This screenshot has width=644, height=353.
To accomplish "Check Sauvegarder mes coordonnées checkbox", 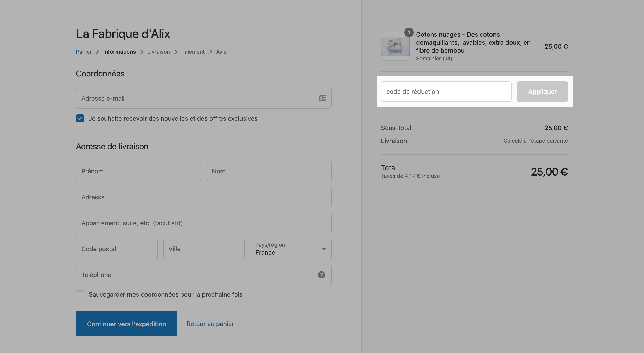I will tap(80, 294).
